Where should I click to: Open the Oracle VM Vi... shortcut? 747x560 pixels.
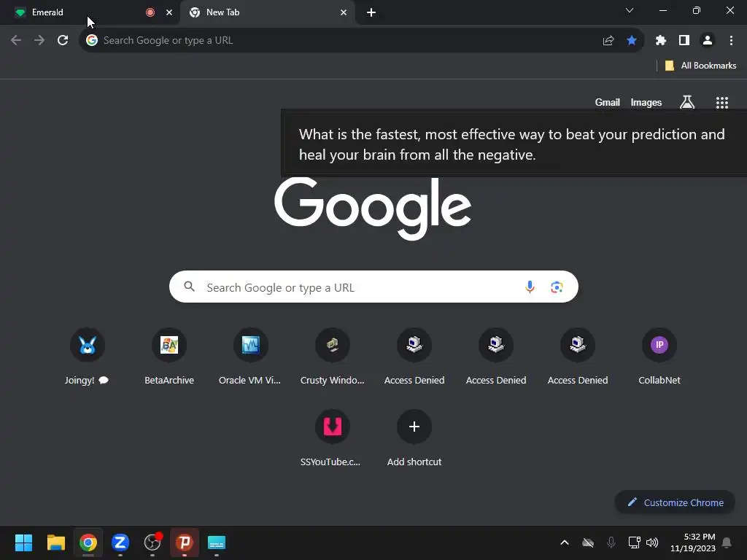tap(251, 357)
